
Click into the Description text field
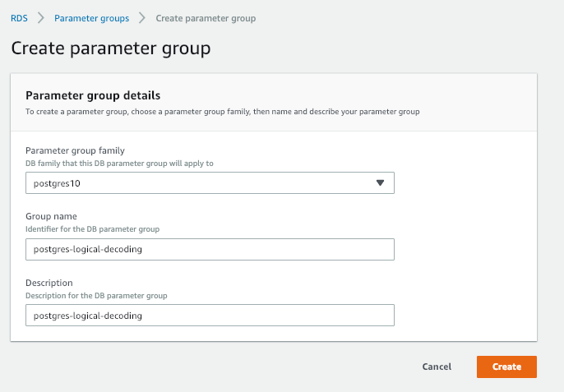210,316
